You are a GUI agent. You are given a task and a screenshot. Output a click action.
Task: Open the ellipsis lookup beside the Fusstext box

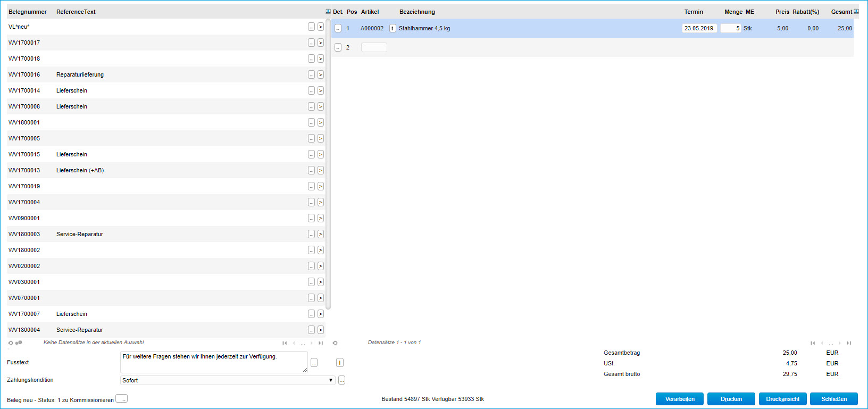tap(314, 362)
